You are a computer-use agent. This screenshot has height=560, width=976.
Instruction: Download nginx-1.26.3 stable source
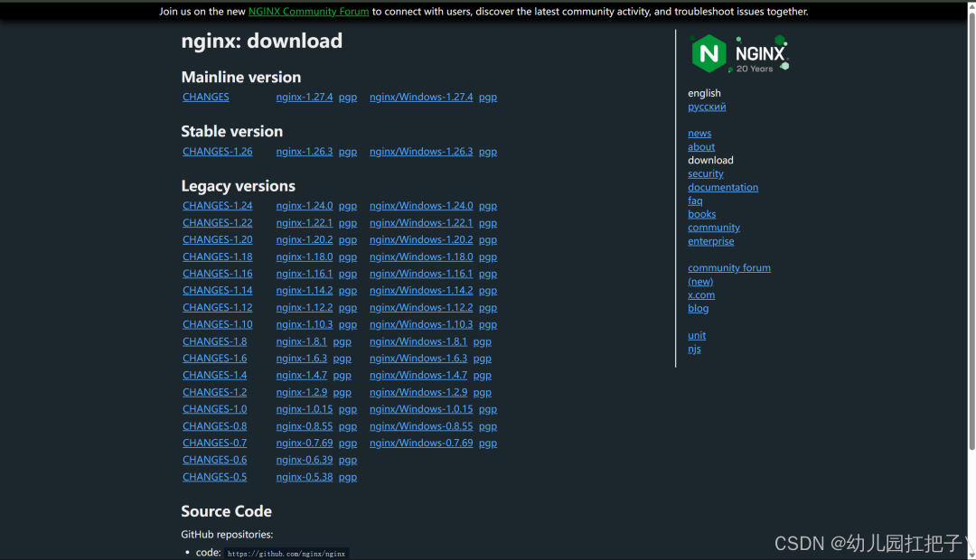point(305,151)
